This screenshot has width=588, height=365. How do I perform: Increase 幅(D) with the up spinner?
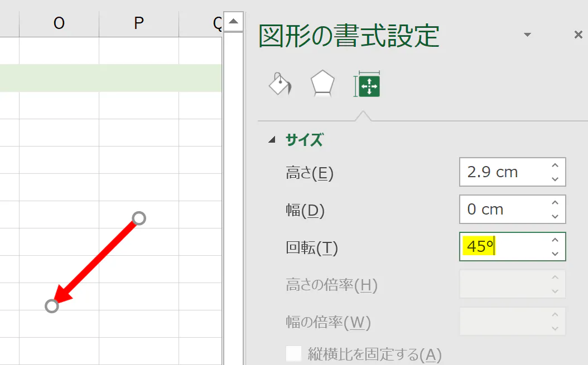coord(555,202)
